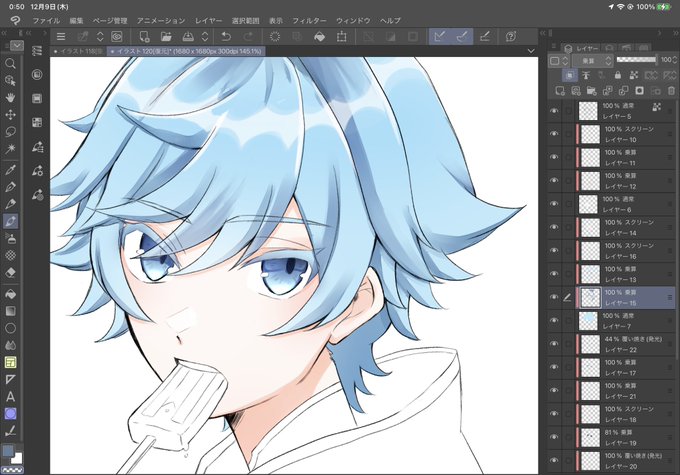This screenshot has height=475, width=680.
Task: Click the Create layer mask icon
Action: [639, 91]
